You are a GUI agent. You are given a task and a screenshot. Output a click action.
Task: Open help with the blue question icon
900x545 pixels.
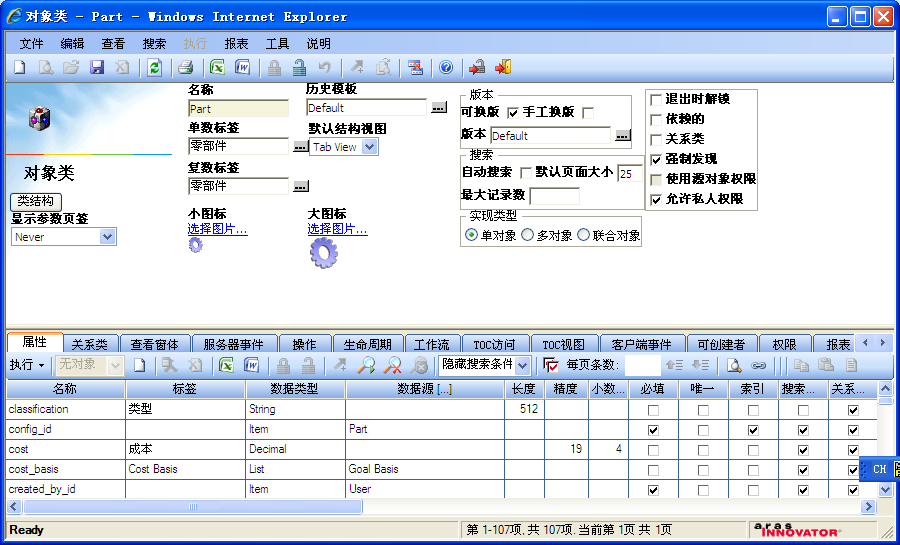coord(446,68)
